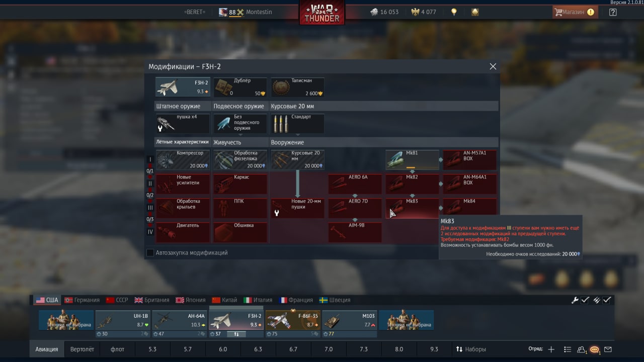The image size is (644, 362).
Task: Open the mail envelope icon
Action: [608, 349]
